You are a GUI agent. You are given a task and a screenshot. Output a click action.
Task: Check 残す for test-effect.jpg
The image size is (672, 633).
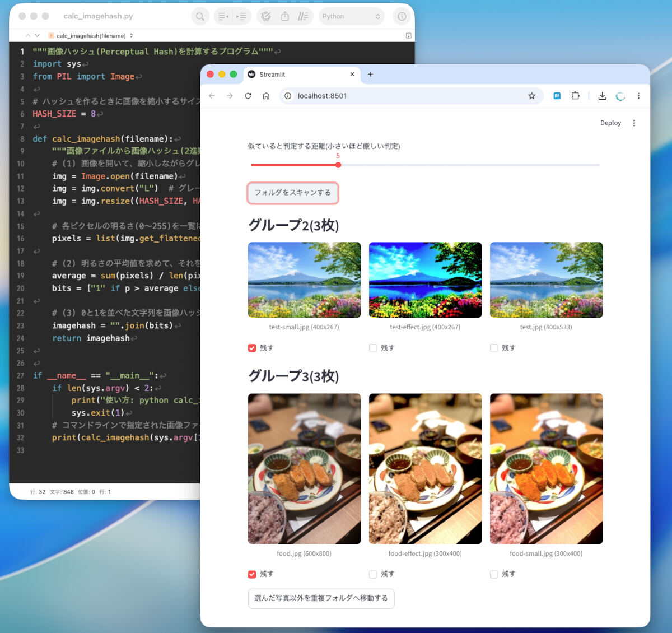373,348
